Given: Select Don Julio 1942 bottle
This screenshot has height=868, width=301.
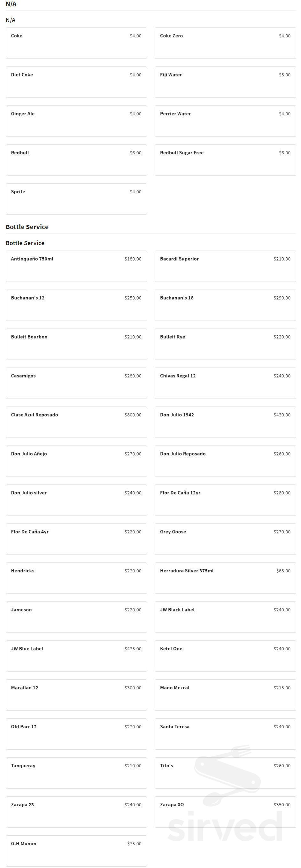Looking at the screenshot, I should 225,422.
